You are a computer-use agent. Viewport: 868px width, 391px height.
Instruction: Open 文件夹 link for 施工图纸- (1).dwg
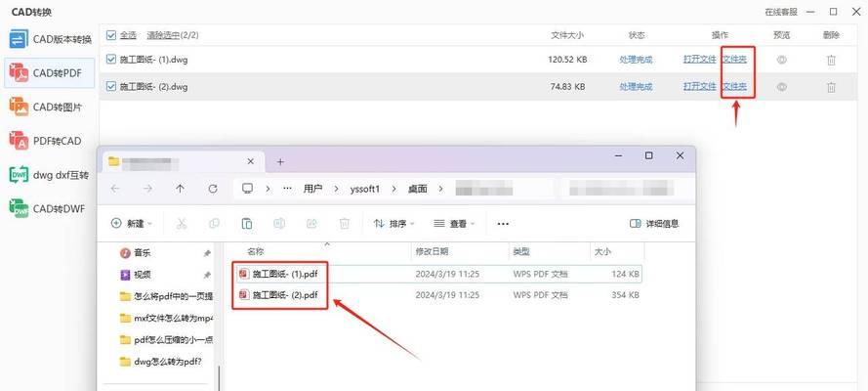tap(734, 60)
